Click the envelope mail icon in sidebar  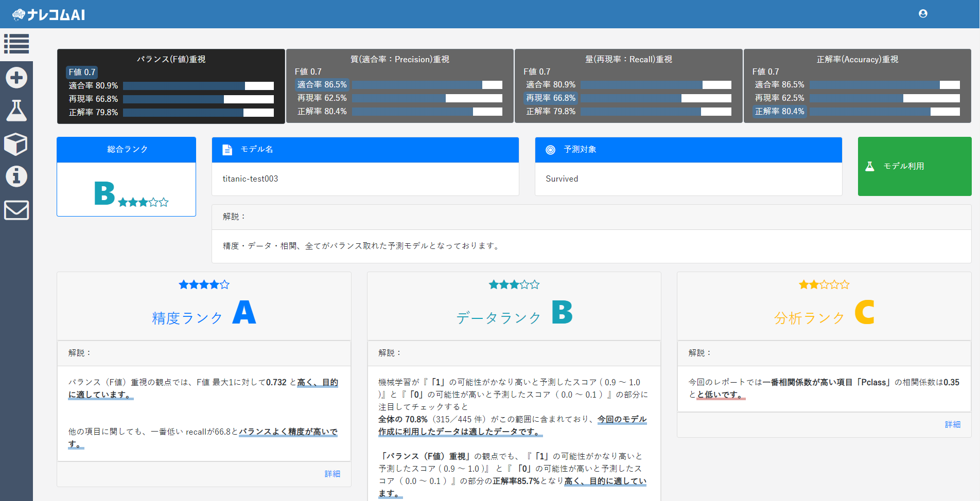click(16, 210)
